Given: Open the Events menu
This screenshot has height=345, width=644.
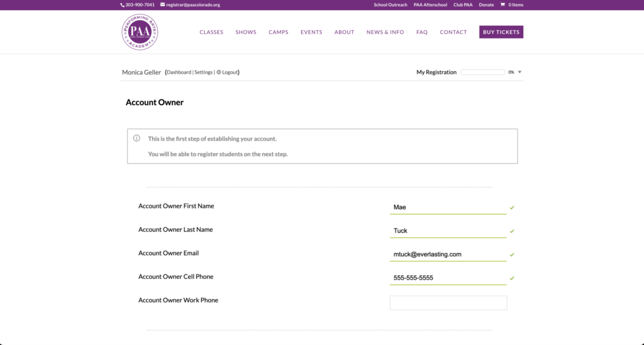Looking at the screenshot, I should coord(311,32).
